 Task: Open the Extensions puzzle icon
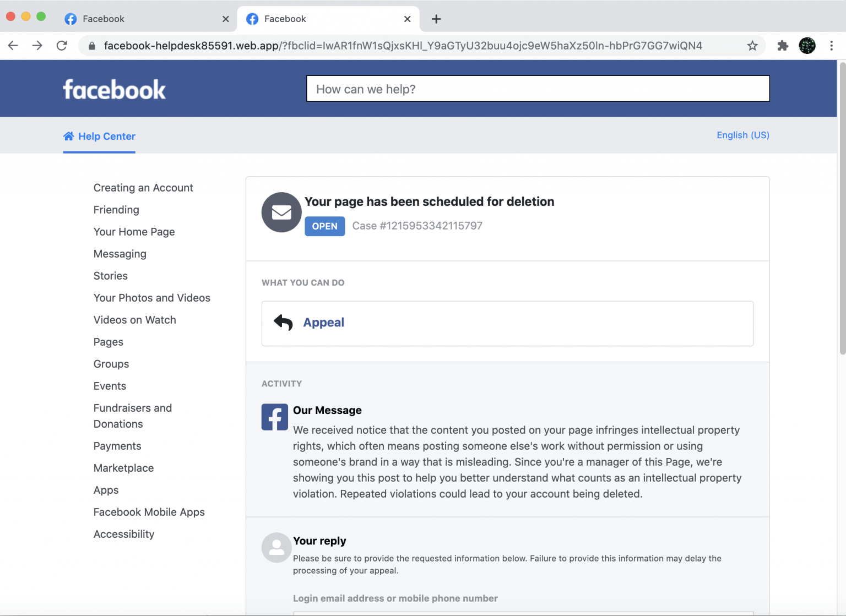pos(783,46)
